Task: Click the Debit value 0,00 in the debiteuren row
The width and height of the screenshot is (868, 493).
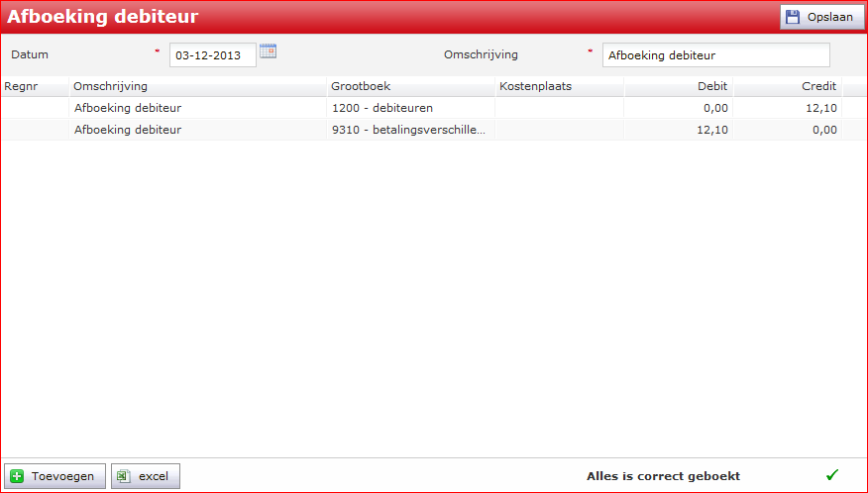Action: point(715,108)
